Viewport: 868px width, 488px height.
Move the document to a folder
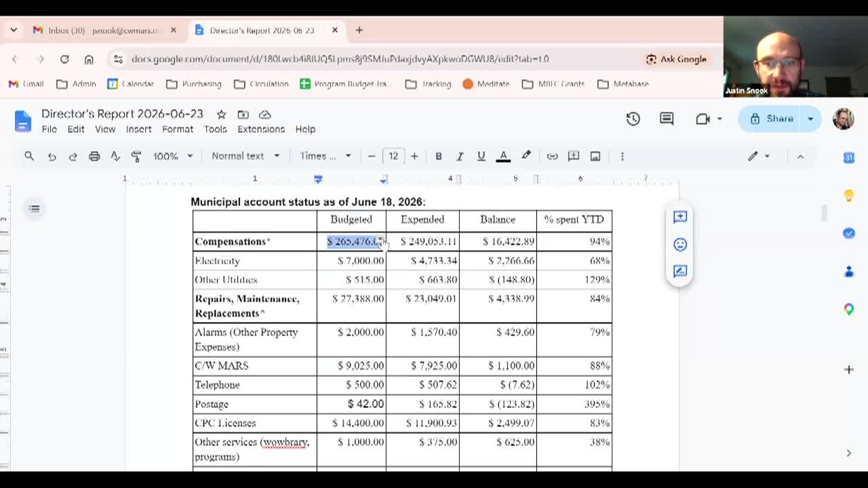point(243,115)
